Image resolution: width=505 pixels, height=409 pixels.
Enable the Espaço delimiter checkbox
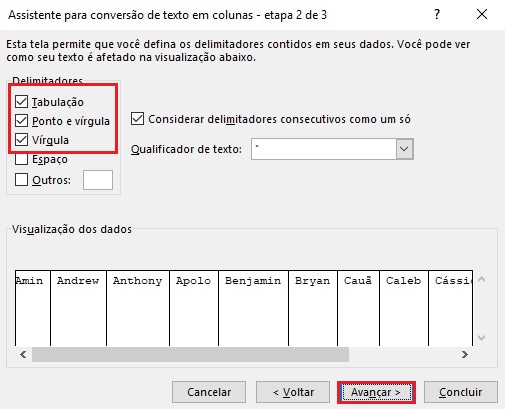point(21,159)
